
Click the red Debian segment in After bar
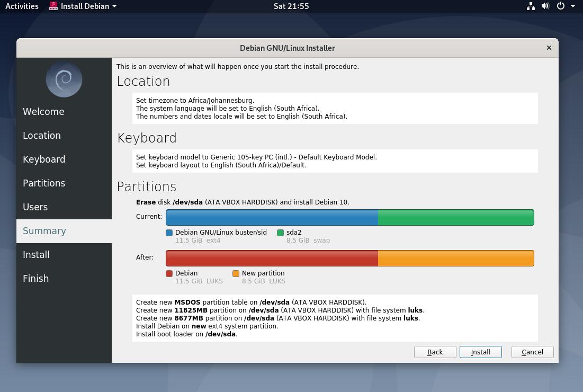[272, 258]
